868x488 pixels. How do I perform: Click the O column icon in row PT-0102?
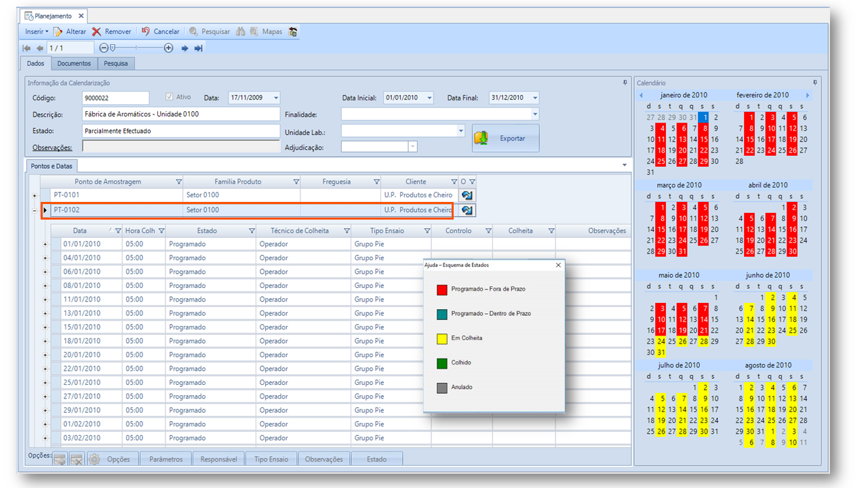[x=467, y=210]
